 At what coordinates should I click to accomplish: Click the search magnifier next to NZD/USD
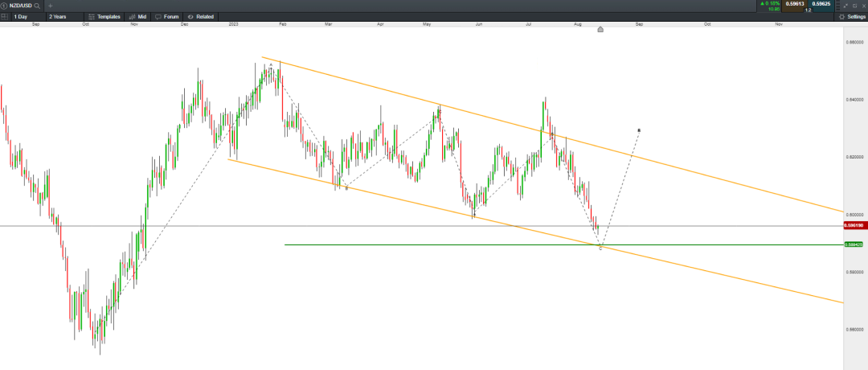(x=37, y=6)
